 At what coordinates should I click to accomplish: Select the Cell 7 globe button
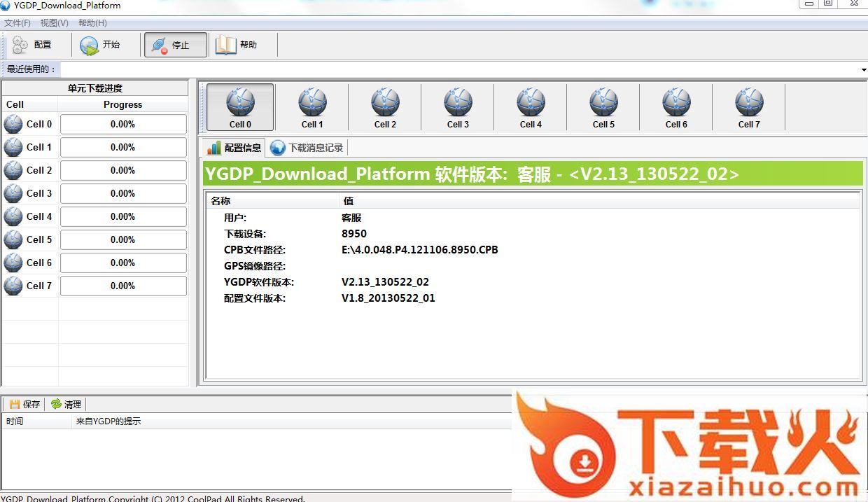(x=749, y=107)
